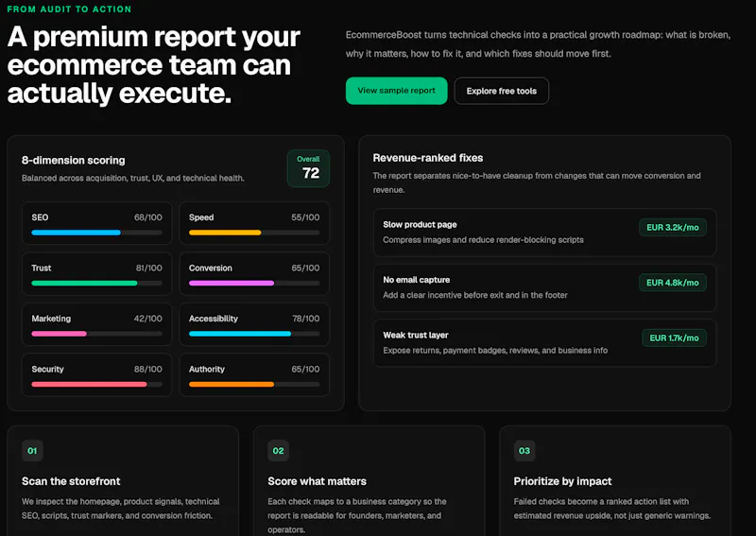The image size is (756, 536).
Task: Click the EUR 3.2k/mo badge
Action: pyautogui.click(x=673, y=228)
